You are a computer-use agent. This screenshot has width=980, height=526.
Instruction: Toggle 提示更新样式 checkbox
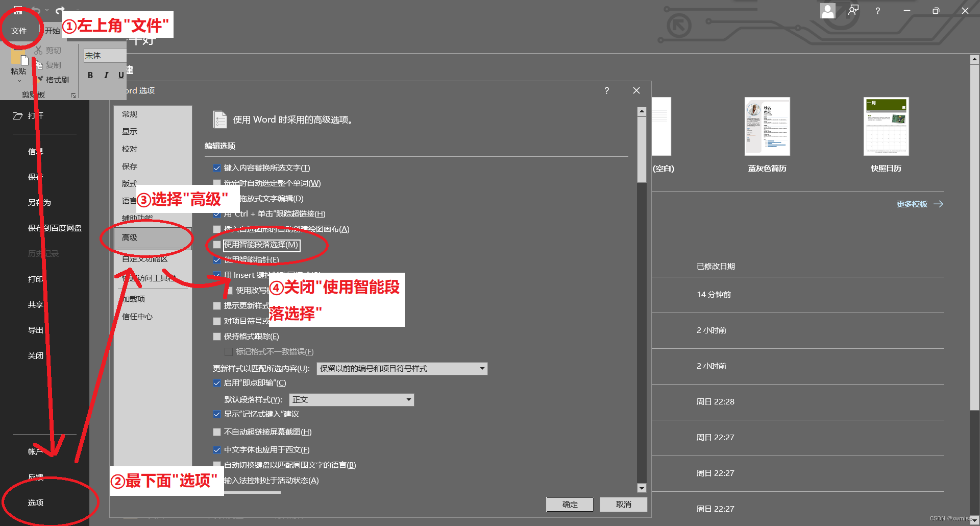coord(217,306)
